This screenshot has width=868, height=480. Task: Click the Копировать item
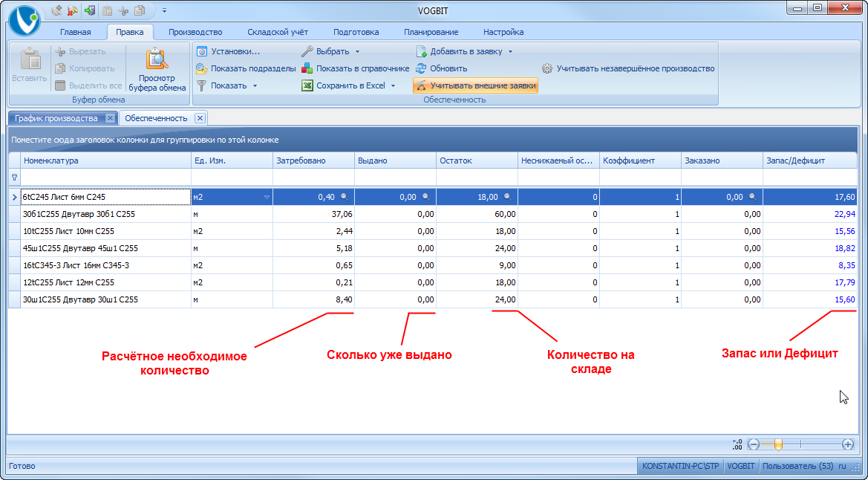point(85,68)
